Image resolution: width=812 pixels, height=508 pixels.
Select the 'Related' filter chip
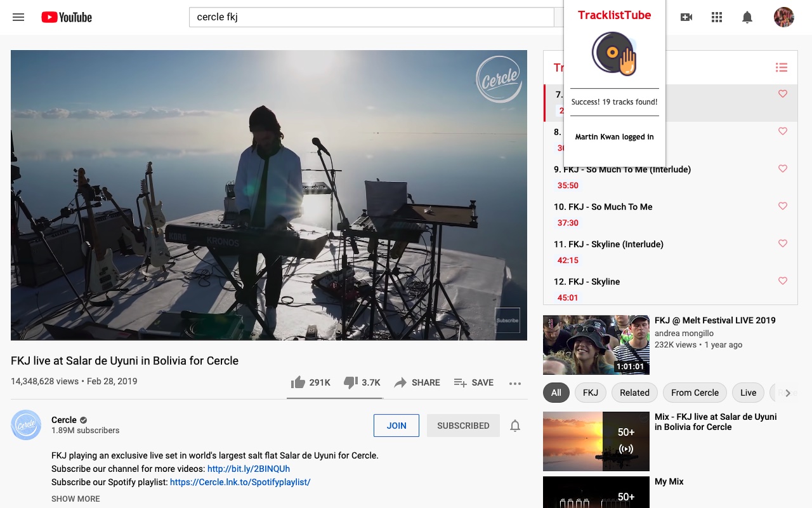pyautogui.click(x=634, y=392)
